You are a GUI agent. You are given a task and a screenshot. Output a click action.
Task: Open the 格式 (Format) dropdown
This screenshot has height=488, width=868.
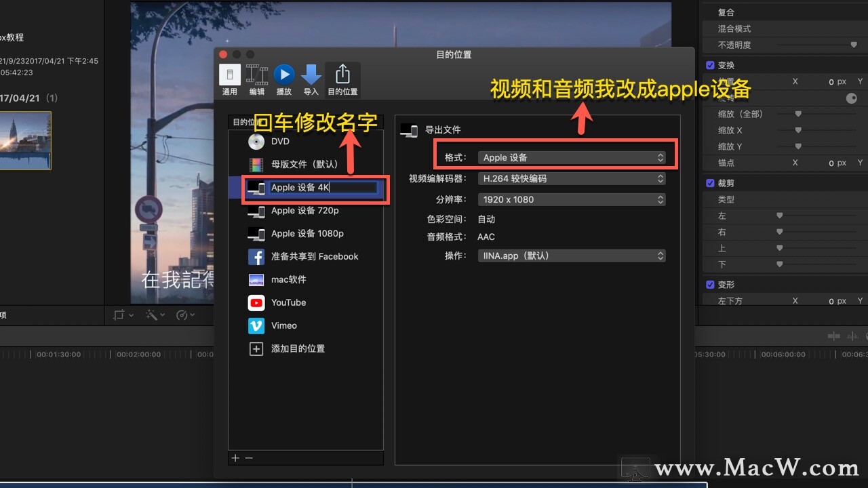point(572,157)
